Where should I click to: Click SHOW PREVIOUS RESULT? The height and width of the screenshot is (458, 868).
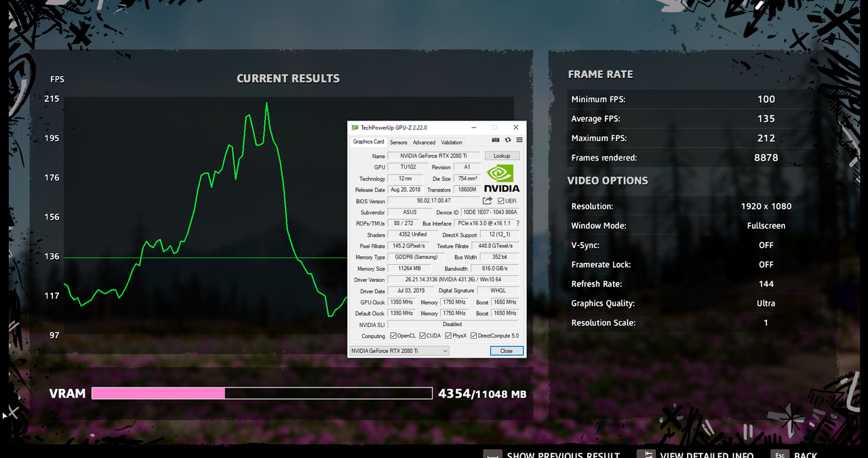[x=564, y=455]
